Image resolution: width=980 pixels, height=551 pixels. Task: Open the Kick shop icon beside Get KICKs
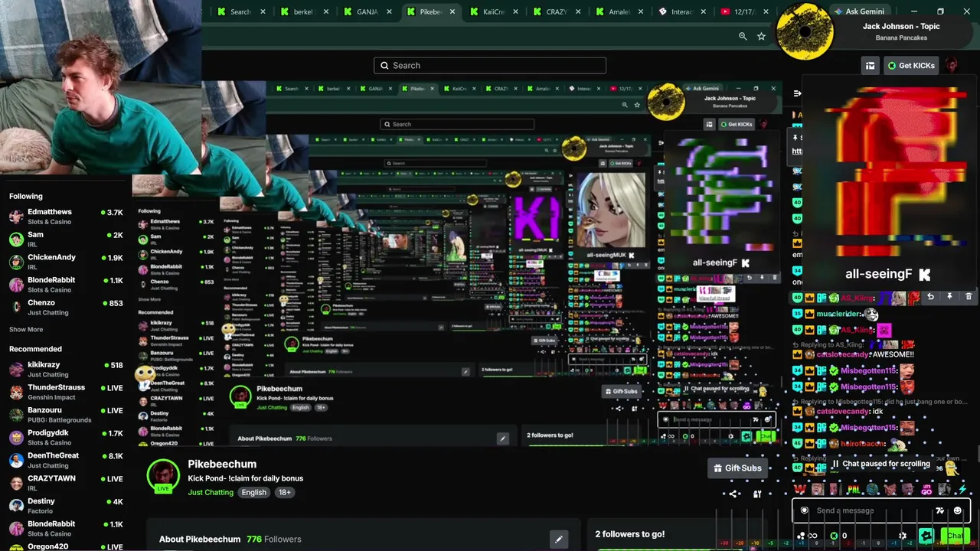(870, 66)
